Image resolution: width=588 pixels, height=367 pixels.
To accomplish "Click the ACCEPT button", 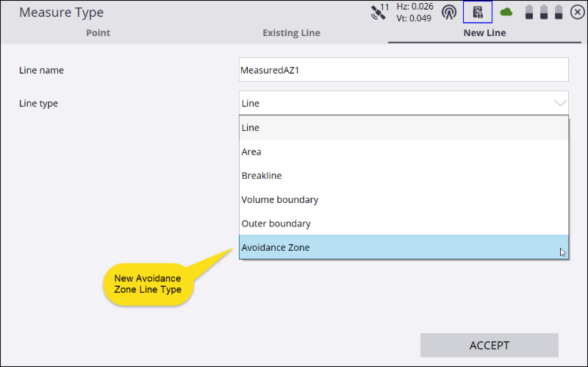I will pyautogui.click(x=490, y=345).
